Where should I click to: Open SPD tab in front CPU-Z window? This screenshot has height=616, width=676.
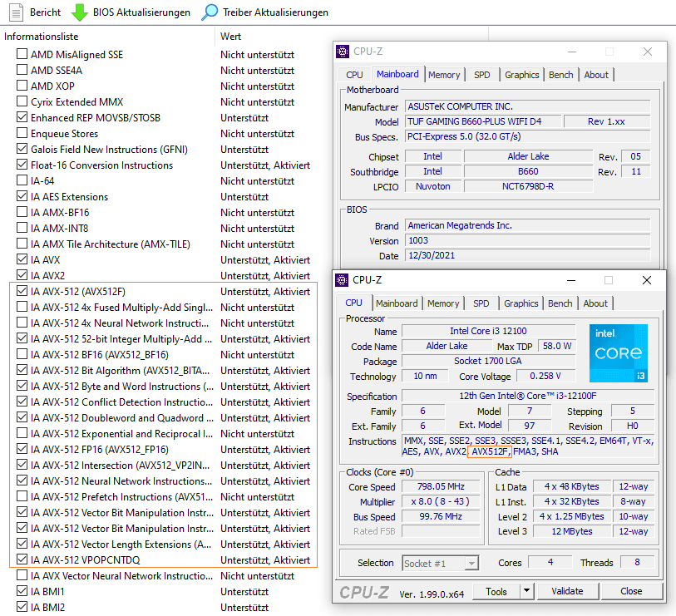481,303
